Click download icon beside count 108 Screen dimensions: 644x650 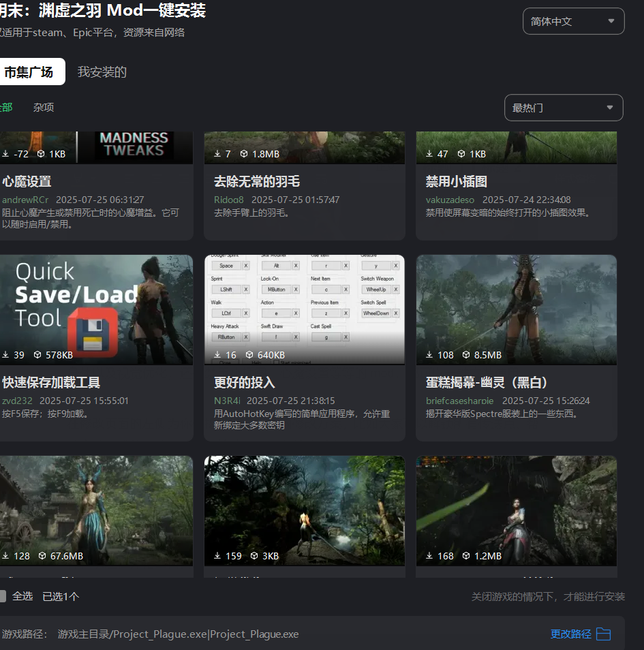[429, 355]
